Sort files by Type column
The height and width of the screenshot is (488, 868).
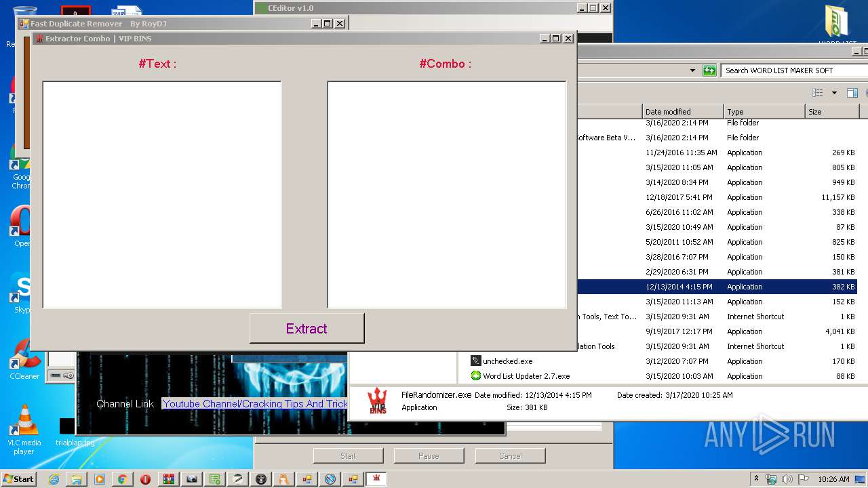click(764, 112)
